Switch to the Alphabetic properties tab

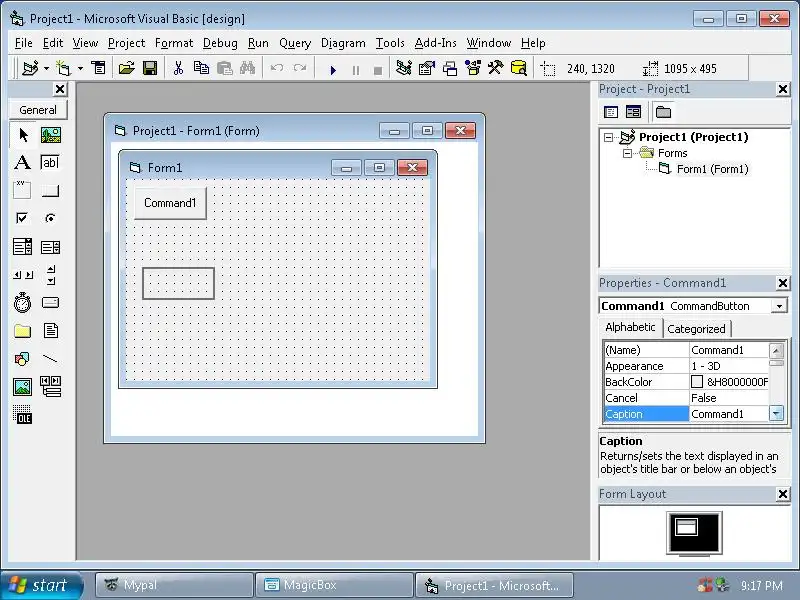[630, 328]
